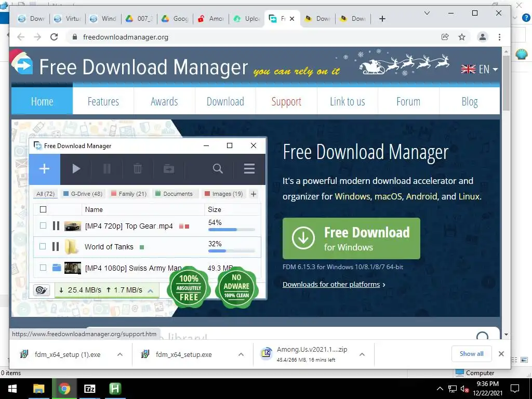Image resolution: width=532 pixels, height=399 pixels.
Task: Open the Forum menu tab
Action: coord(408,101)
